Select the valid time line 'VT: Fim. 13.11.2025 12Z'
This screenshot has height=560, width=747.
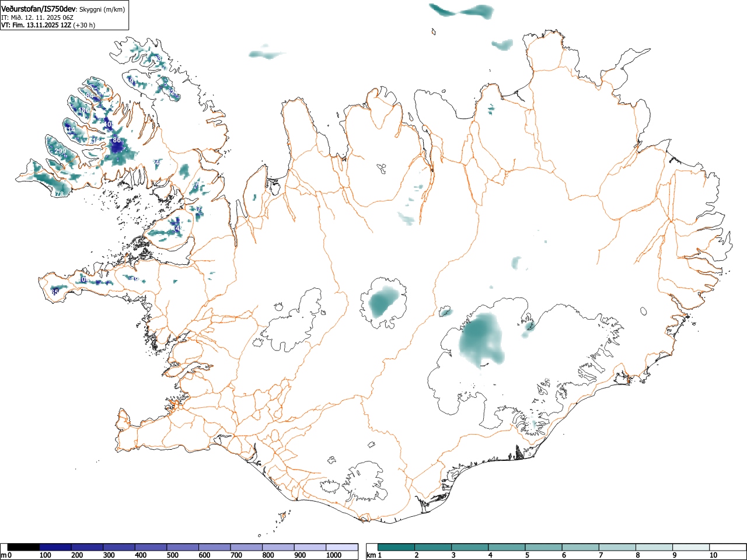pyautogui.click(x=36, y=25)
